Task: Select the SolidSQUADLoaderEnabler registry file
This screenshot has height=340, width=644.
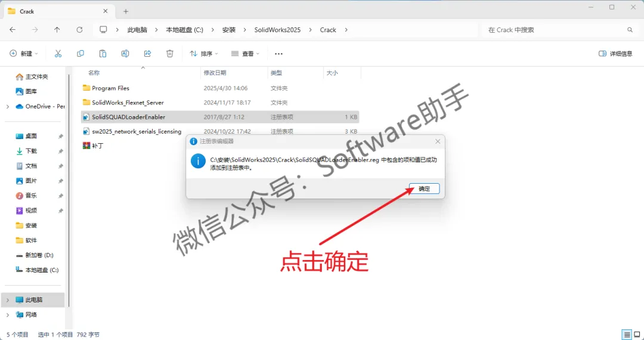Action: point(220,117)
